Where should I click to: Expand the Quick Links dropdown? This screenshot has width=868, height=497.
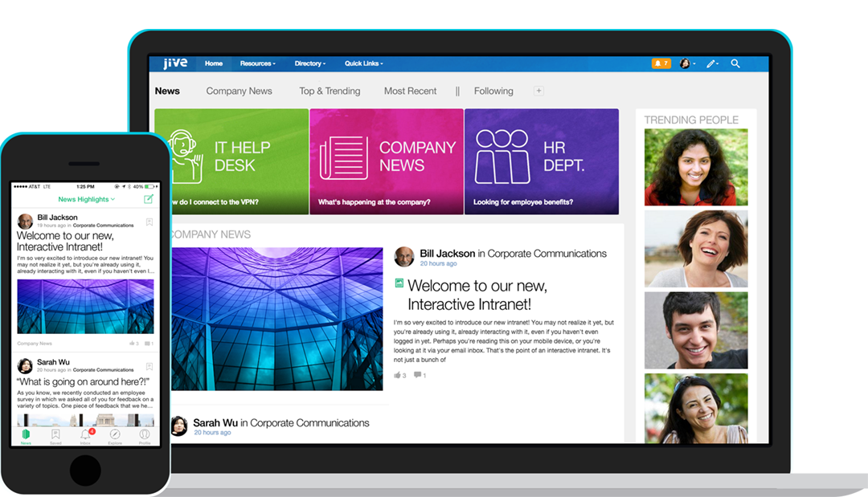(363, 63)
